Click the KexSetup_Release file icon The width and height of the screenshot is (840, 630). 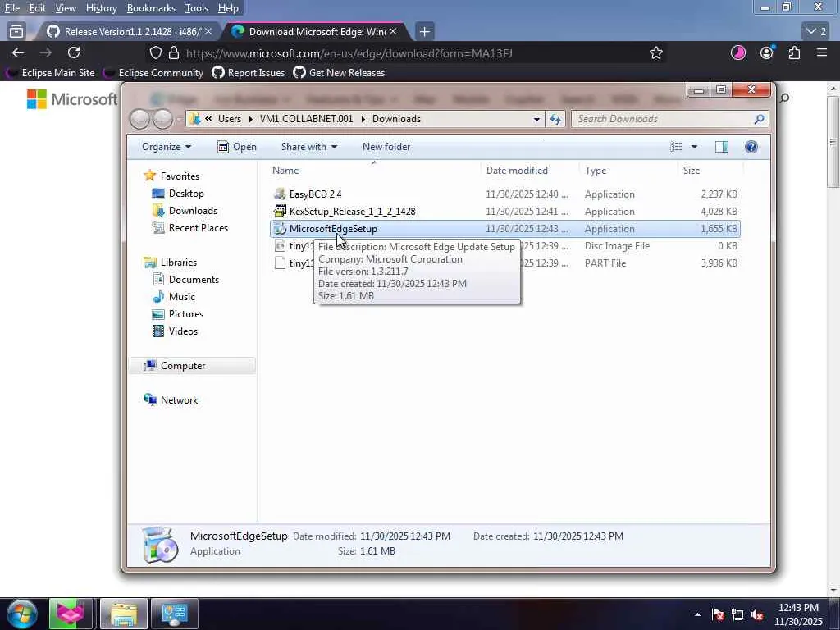click(x=280, y=211)
